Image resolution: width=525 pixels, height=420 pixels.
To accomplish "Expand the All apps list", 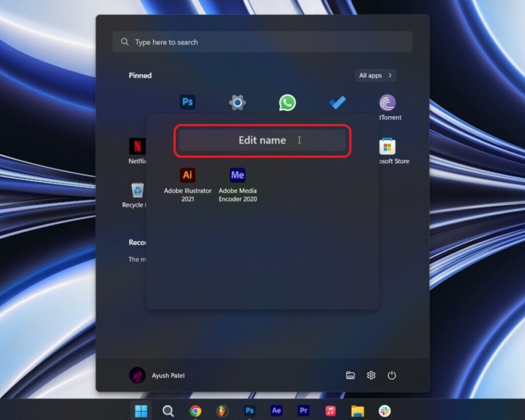I will pos(375,75).
